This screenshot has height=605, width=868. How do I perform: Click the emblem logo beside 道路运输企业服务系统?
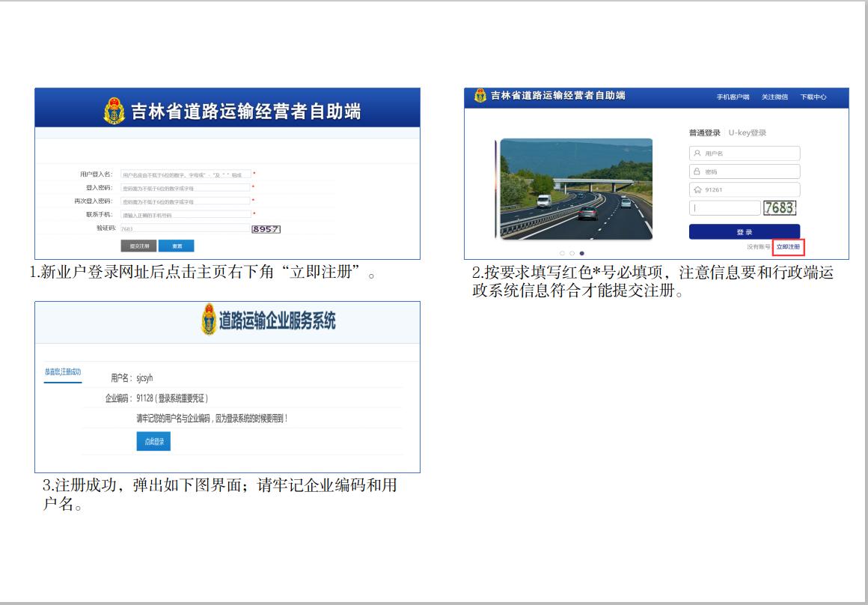(x=209, y=320)
